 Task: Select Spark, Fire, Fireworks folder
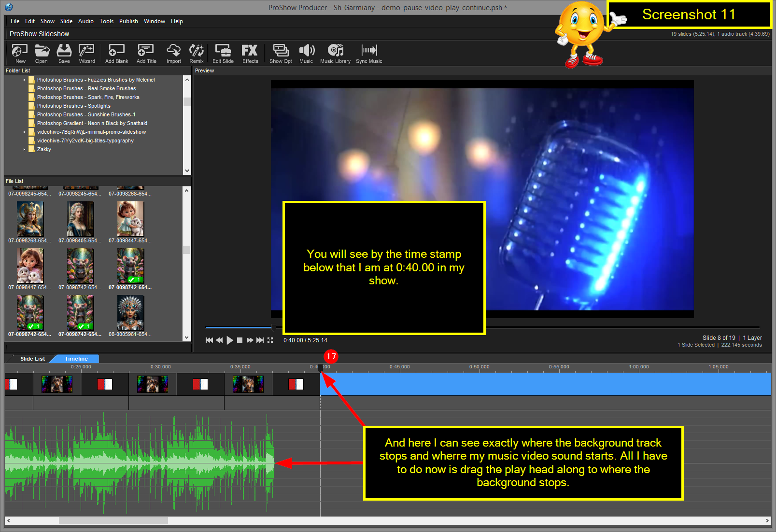point(88,98)
